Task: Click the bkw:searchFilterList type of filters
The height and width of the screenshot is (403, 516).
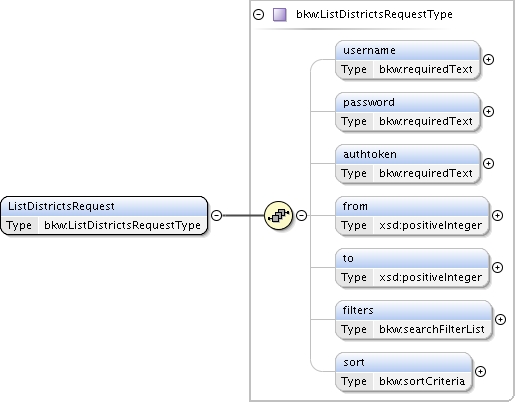Action: 432,329
